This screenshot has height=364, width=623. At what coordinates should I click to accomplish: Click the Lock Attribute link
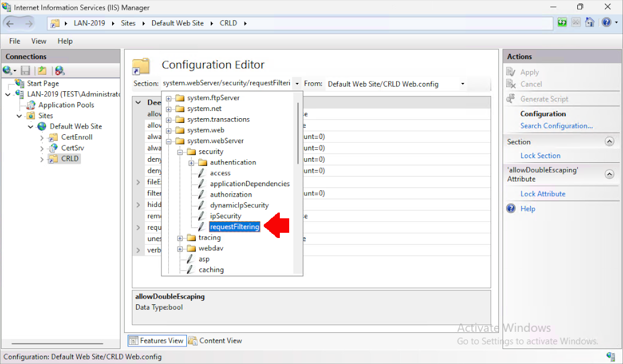543,194
